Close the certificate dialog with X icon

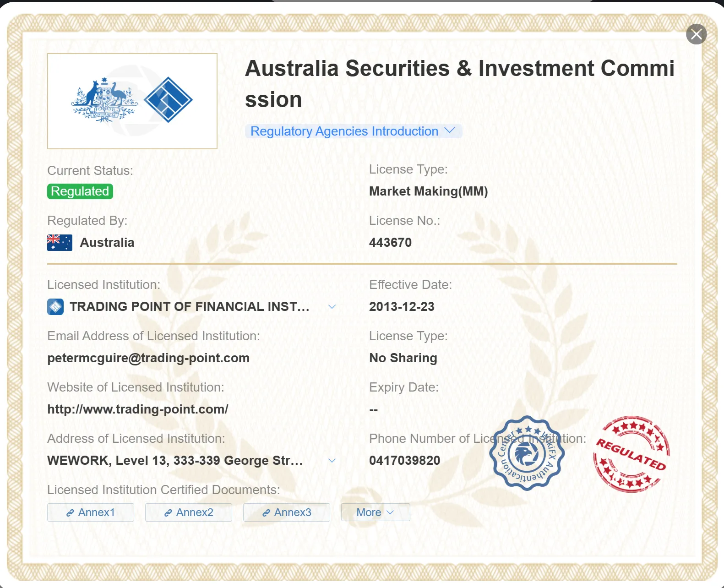[x=696, y=34]
